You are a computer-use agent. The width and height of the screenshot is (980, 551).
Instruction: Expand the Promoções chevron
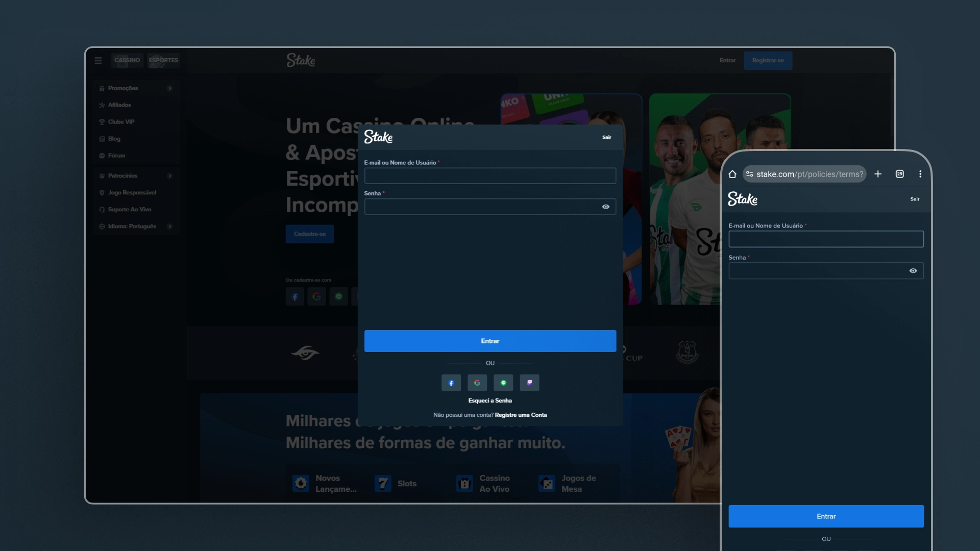170,88
